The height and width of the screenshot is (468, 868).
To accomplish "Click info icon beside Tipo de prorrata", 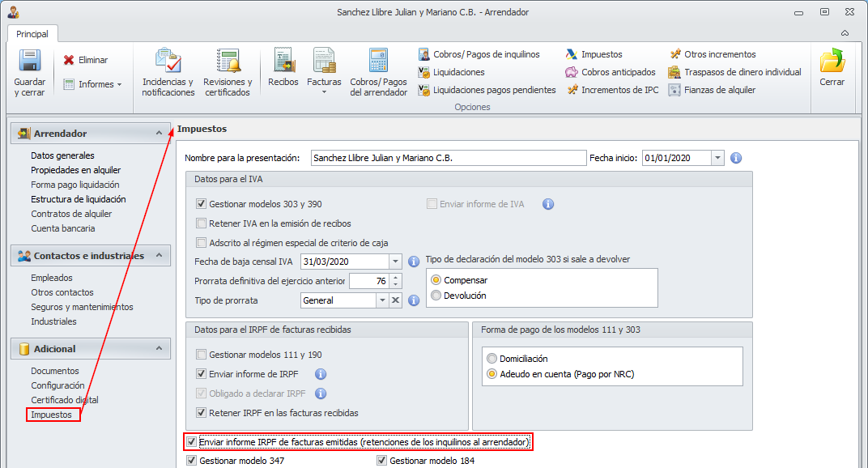I will tap(414, 300).
